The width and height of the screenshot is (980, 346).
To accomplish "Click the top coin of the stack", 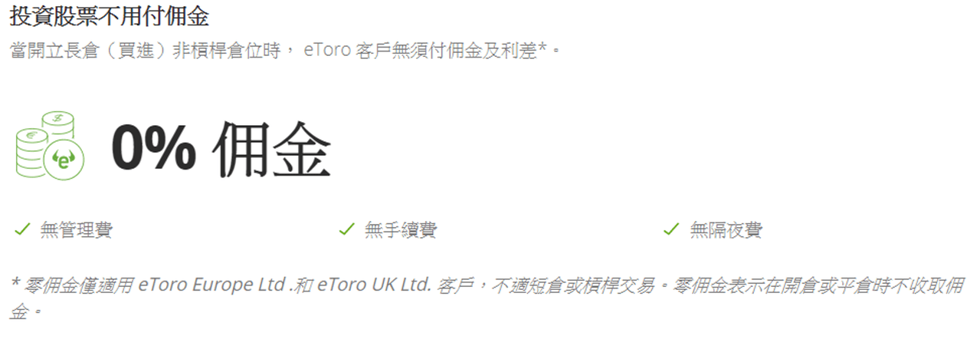I will pos(57,117).
